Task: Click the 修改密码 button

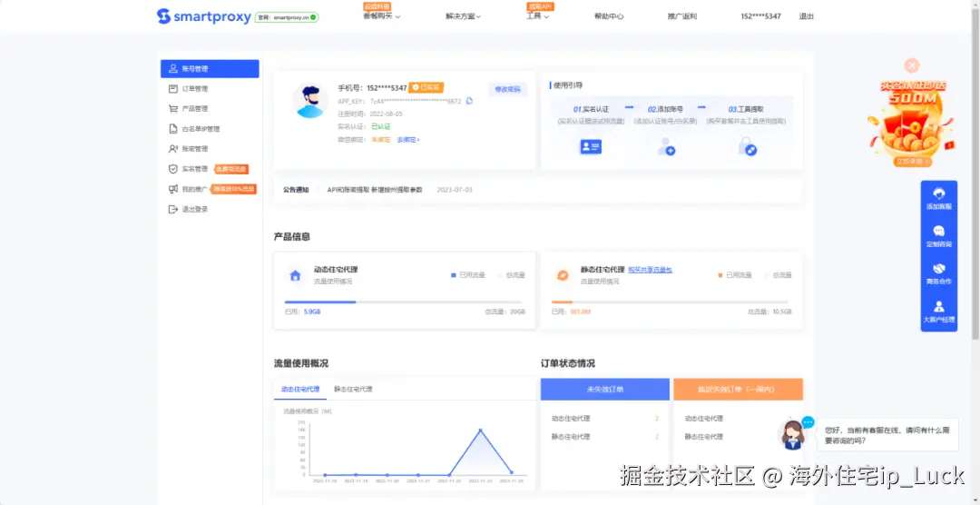Action: tap(507, 90)
